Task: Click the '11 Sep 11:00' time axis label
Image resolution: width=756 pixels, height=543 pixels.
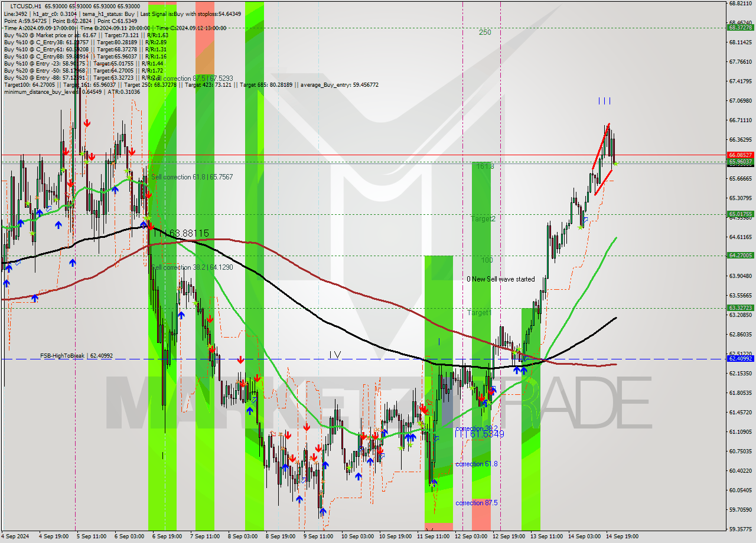Action: 433,537
